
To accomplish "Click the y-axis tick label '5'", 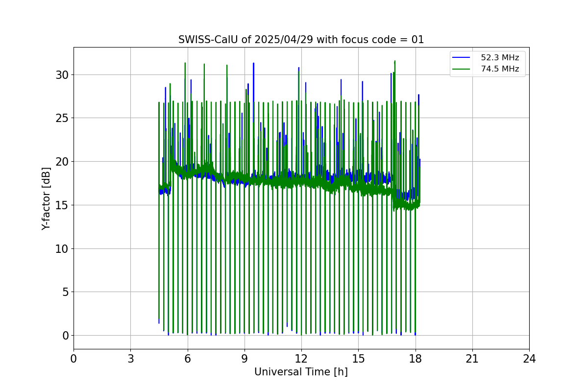I will [x=65, y=292].
